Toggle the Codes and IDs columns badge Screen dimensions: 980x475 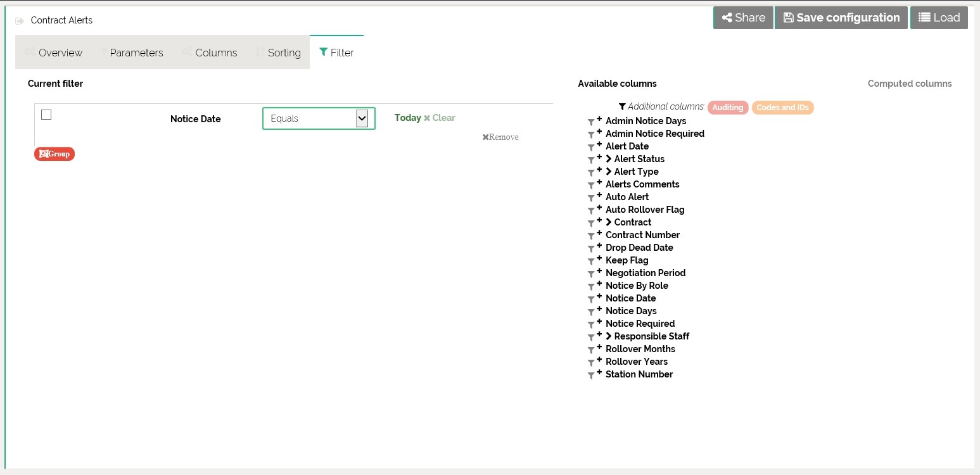click(x=782, y=108)
